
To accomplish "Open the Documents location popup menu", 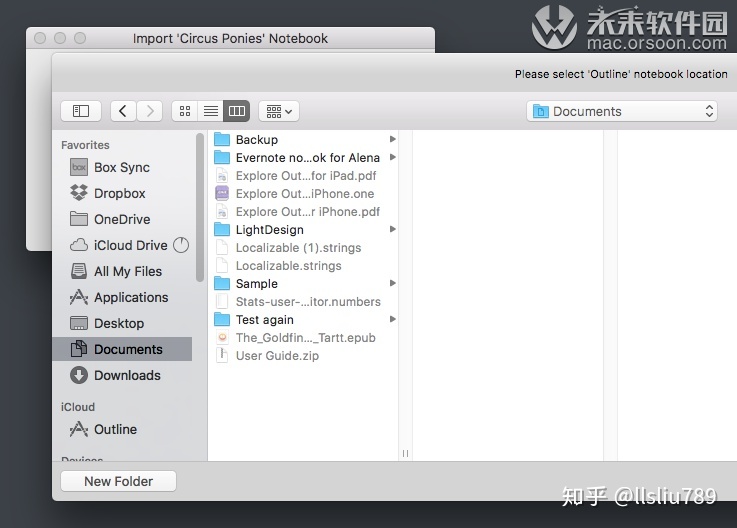I will (622, 111).
